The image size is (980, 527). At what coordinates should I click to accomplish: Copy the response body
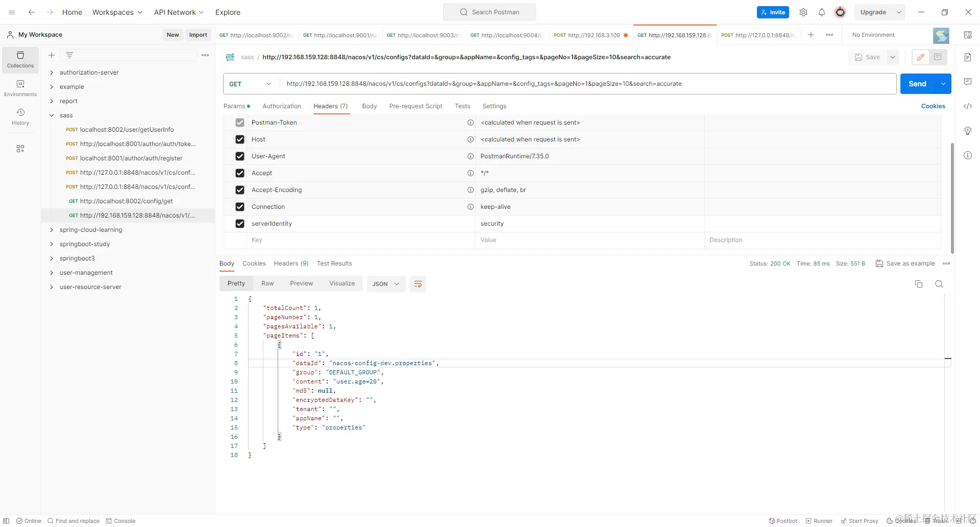[919, 284]
